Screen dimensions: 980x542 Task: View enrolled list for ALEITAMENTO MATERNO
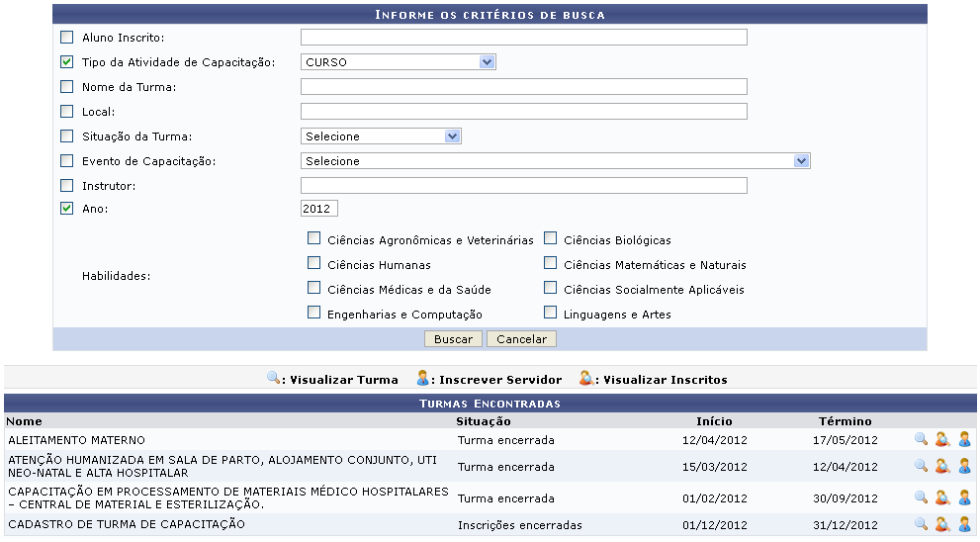coord(942,440)
